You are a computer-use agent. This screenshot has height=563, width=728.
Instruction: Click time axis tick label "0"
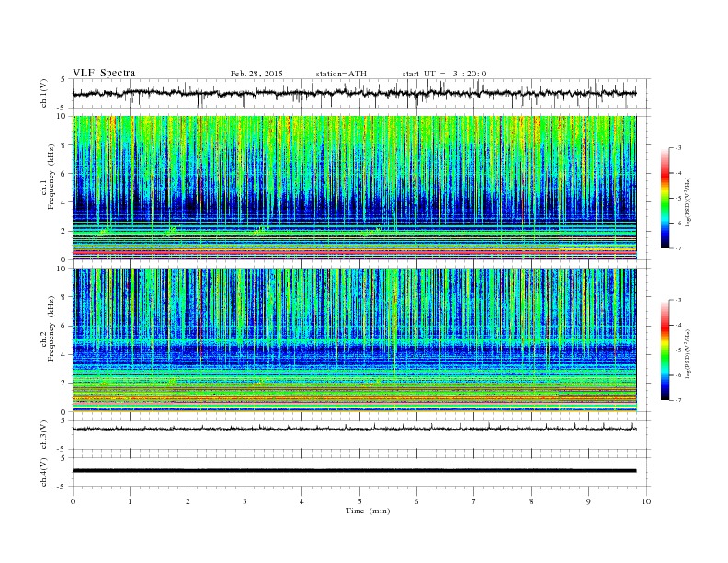73,501
